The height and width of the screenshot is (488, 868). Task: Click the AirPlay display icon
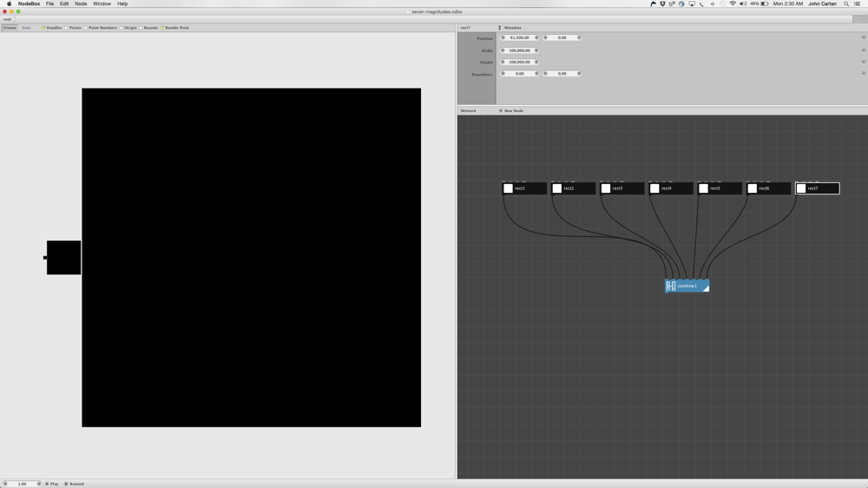point(692,3)
